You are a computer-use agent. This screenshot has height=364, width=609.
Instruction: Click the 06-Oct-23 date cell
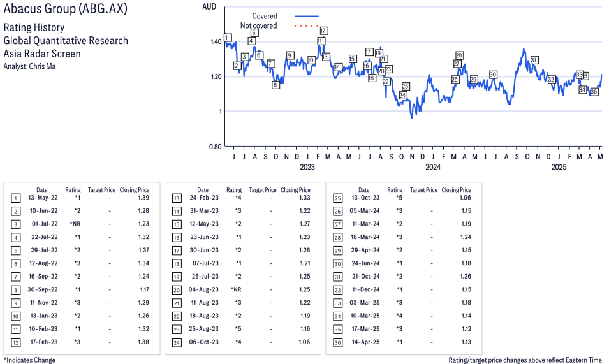pos(204,342)
